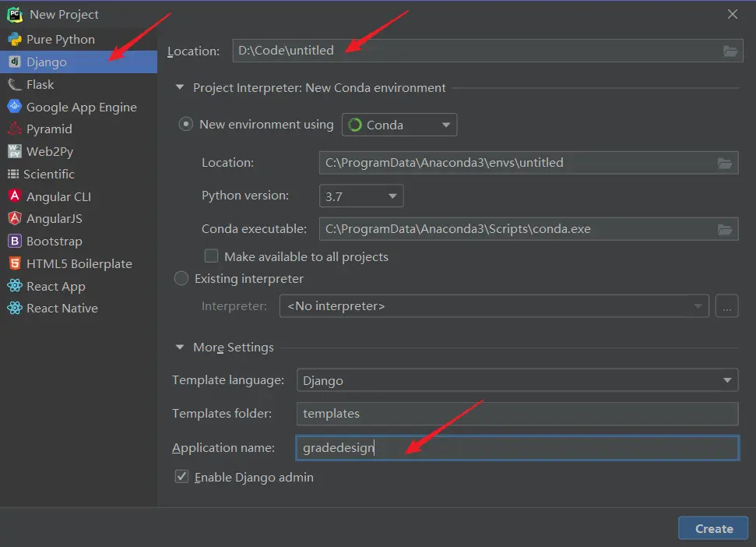Choose Google App Engine project type
Screen dimensions: 756x547
click(79, 107)
